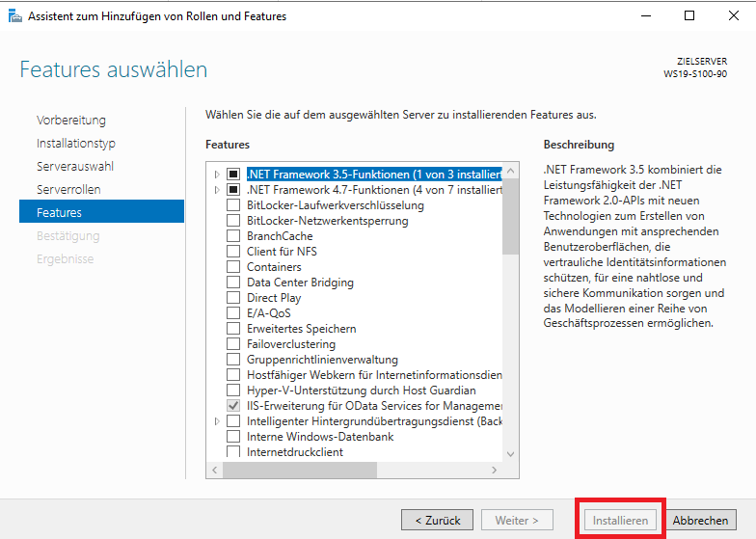This screenshot has height=539, width=756.
Task: Expand the .NET Framework 4.7-Funktionen node
Action: (217, 190)
